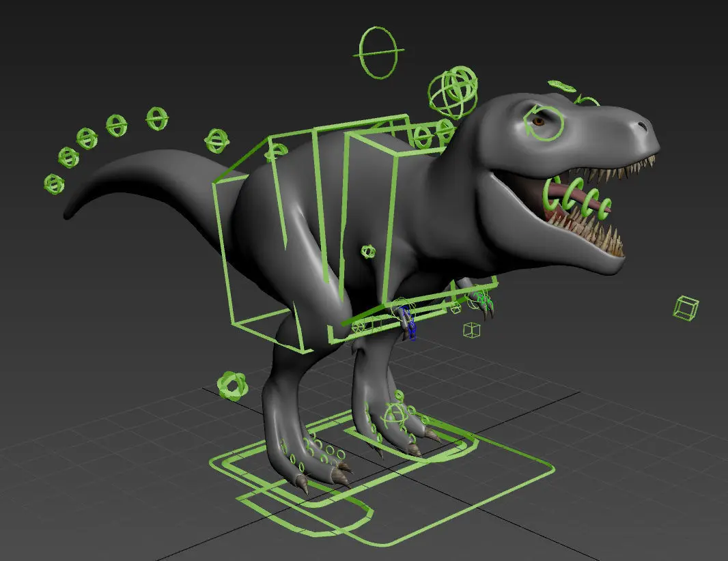Pick the ankle circle control on the front foot
Image resolution: width=728 pixels, height=561 pixels.
pyautogui.click(x=395, y=416)
